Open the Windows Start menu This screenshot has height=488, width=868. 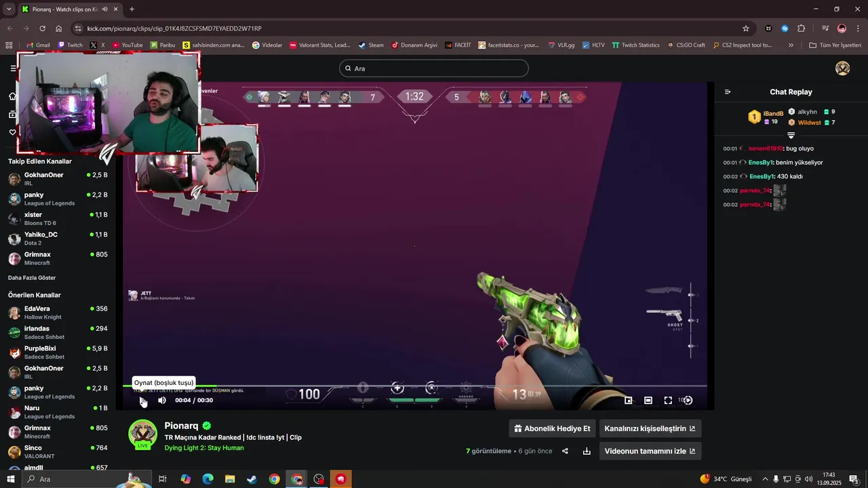[10, 479]
